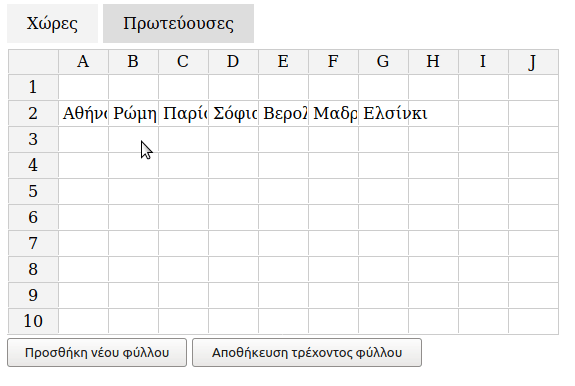Select the cell containing Σόφια

(234, 113)
